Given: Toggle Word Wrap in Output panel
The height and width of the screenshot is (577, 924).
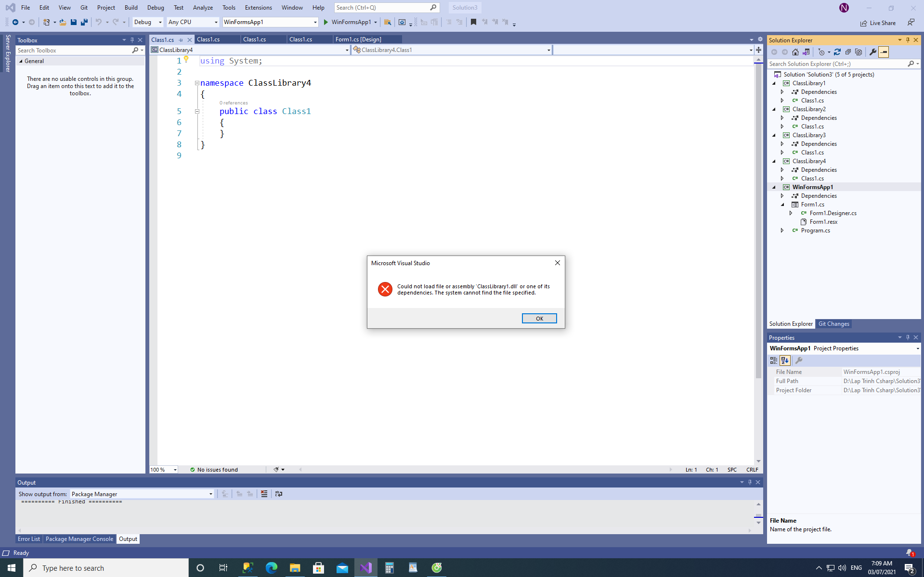Looking at the screenshot, I should pyautogui.click(x=278, y=494).
